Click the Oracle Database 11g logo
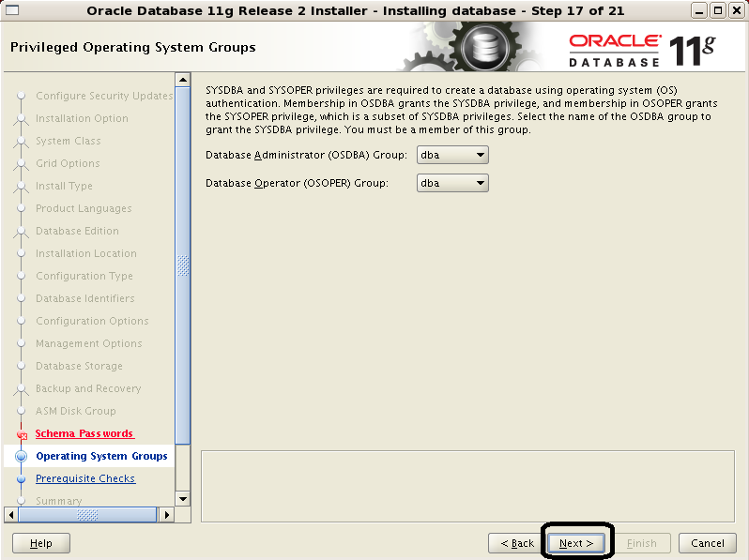Screen dimensions: 749x560 642,50
